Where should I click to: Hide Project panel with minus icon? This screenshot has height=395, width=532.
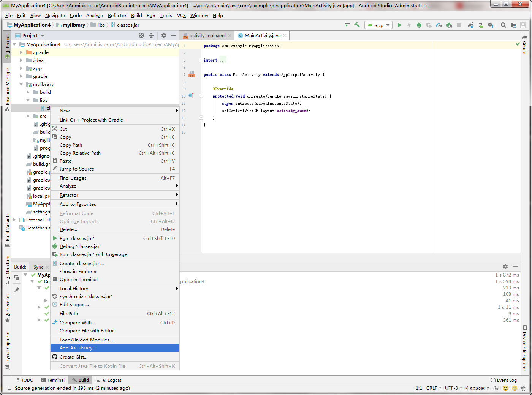tap(174, 35)
